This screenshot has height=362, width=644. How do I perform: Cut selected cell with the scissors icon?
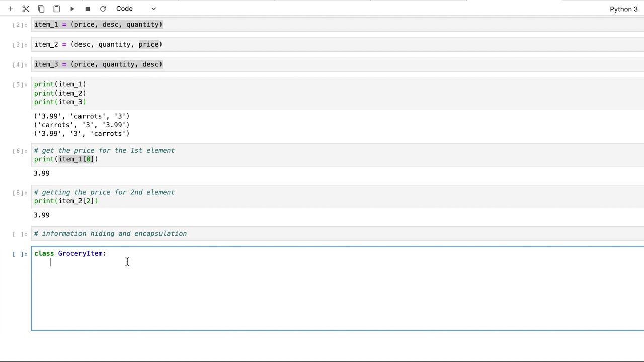(x=26, y=9)
